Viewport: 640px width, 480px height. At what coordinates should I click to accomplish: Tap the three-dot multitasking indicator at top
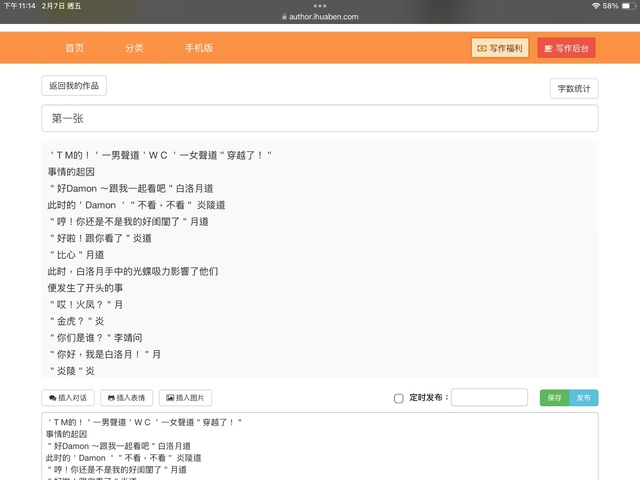(320, 5)
